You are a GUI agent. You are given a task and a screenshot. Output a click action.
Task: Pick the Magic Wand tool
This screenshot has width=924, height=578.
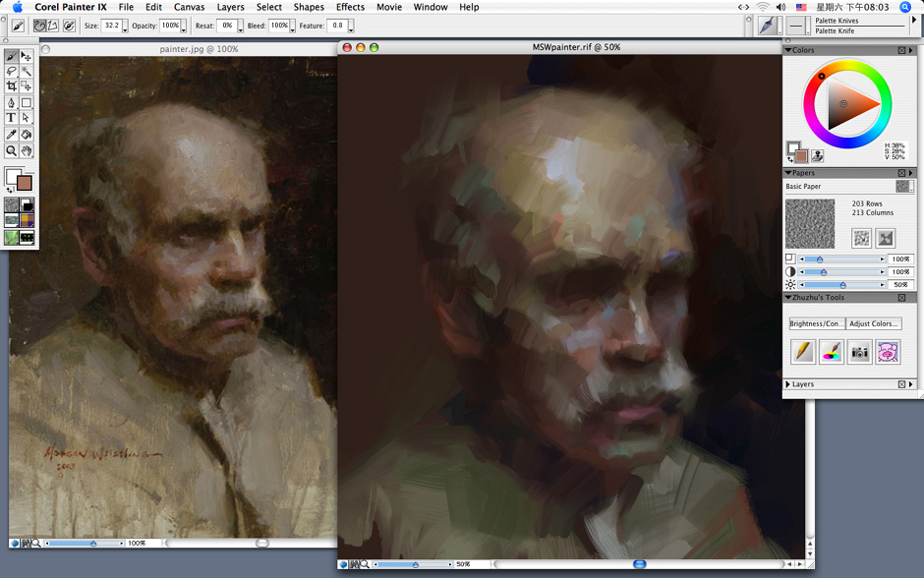(27, 72)
